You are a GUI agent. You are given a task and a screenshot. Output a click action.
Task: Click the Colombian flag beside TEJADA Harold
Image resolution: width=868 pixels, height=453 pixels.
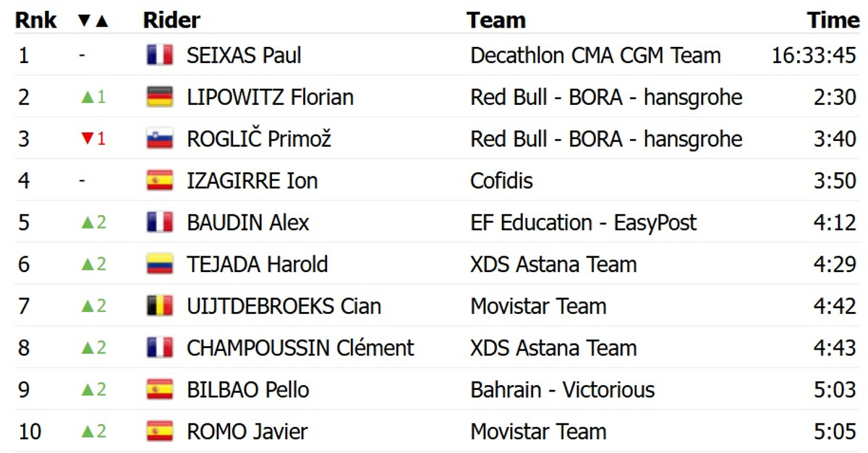[159, 264]
